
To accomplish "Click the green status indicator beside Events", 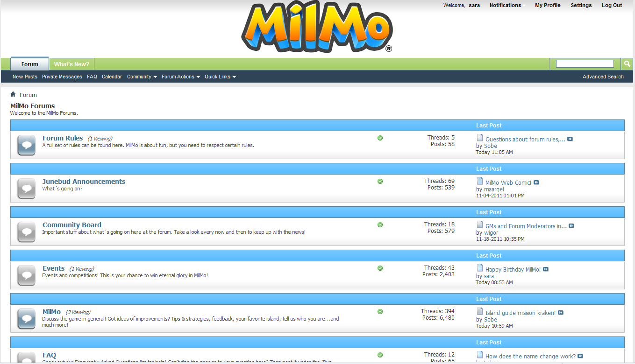I will (380, 268).
